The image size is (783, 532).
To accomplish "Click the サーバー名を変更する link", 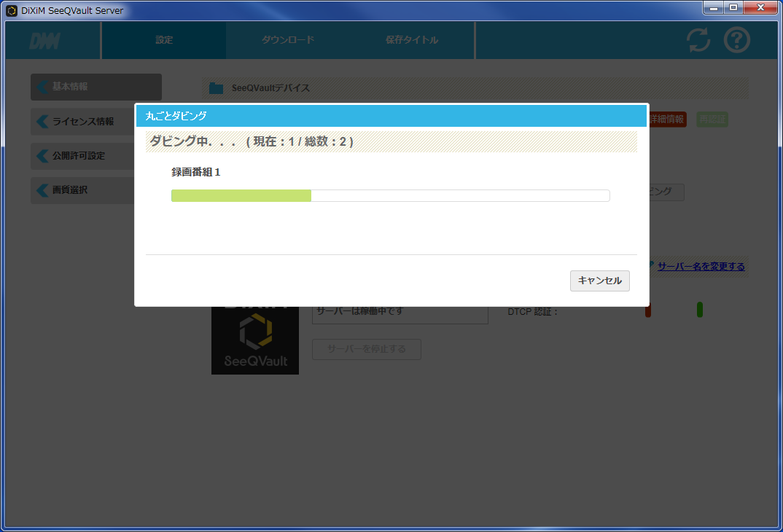I will 701,267.
